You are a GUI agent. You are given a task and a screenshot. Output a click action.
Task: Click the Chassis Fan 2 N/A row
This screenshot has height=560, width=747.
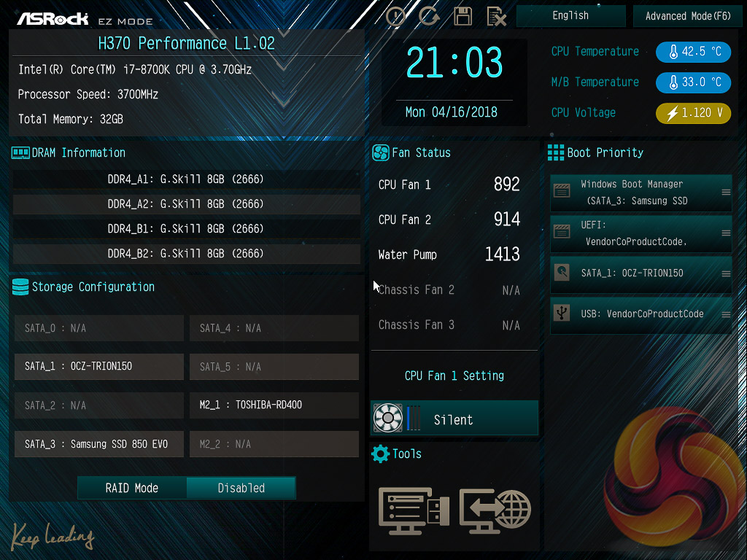pyautogui.click(x=449, y=290)
